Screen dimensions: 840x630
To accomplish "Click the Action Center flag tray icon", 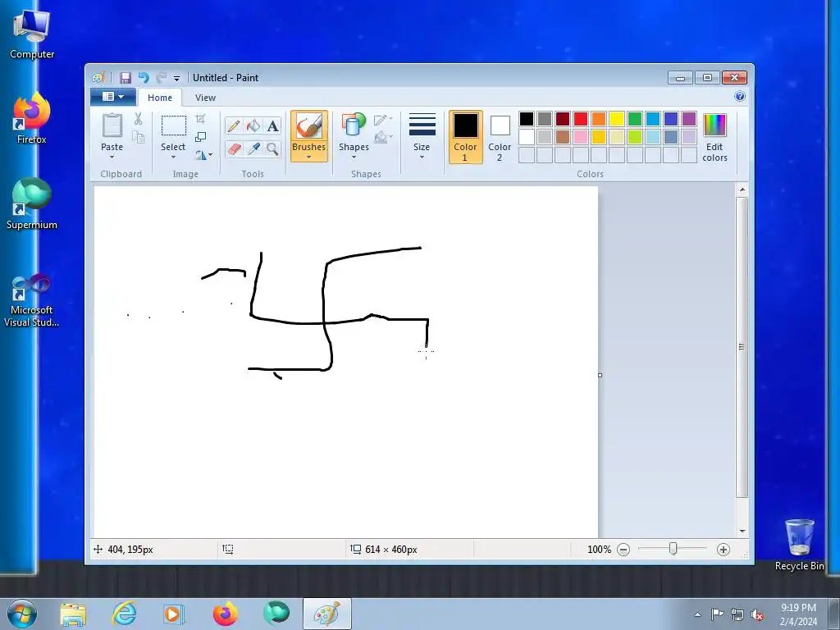I will click(x=717, y=614).
